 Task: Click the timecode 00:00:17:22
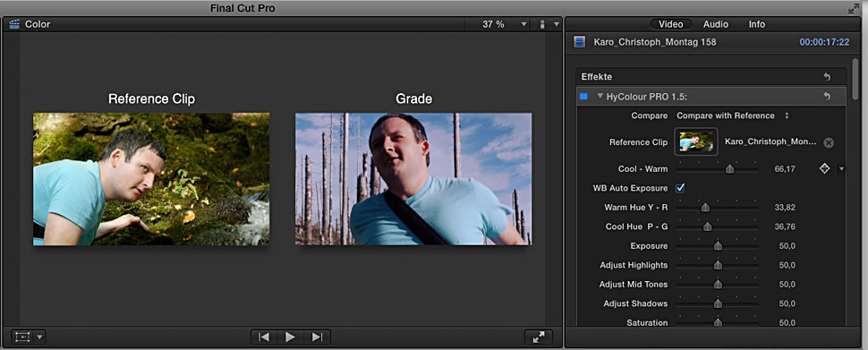point(824,42)
